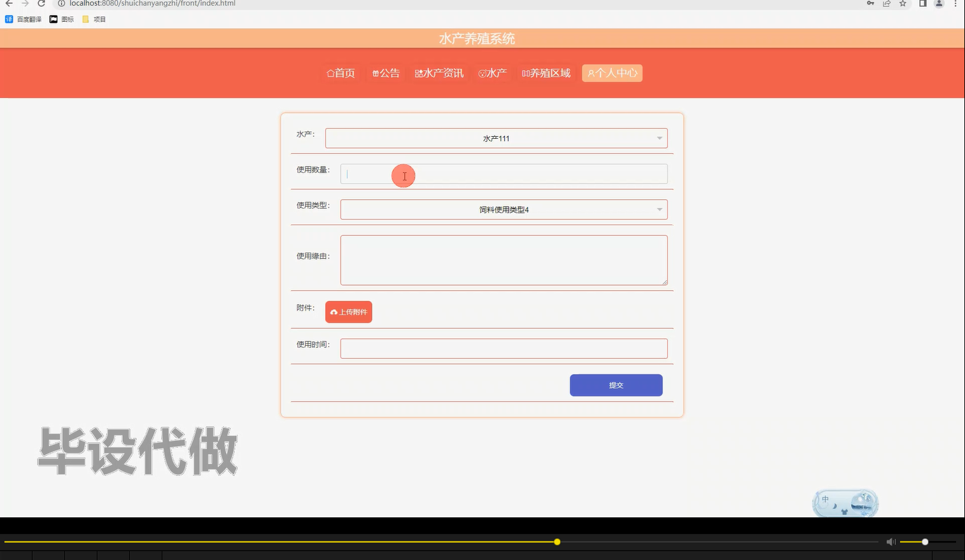The height and width of the screenshot is (560, 965).
Task: Click the cloud icon on 上传附件 button
Action: click(x=335, y=312)
